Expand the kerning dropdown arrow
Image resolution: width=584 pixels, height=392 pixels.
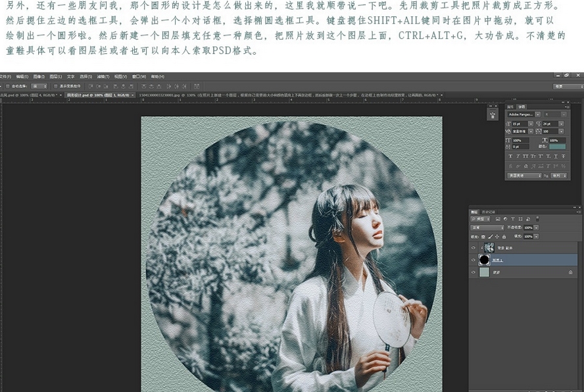(531, 132)
